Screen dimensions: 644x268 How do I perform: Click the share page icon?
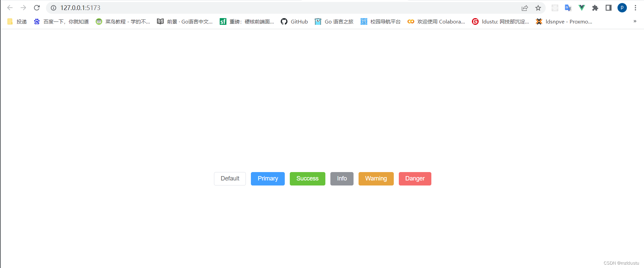click(525, 8)
